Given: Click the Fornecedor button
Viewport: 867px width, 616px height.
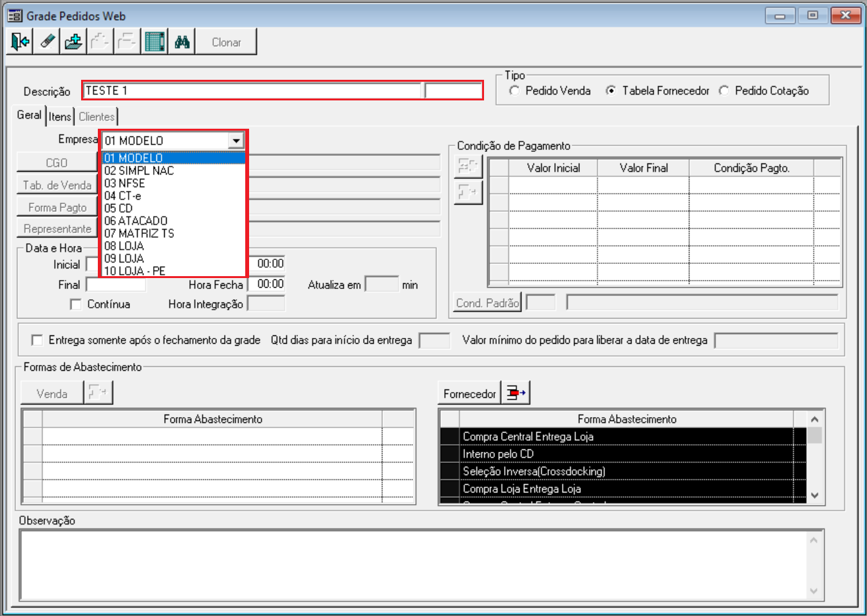Looking at the screenshot, I should 470,393.
